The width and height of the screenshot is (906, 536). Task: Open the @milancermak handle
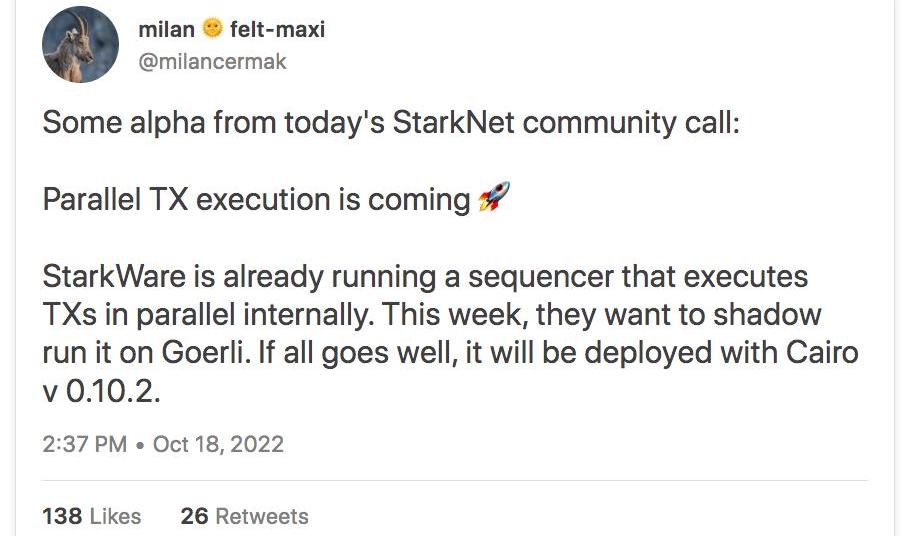coord(212,61)
